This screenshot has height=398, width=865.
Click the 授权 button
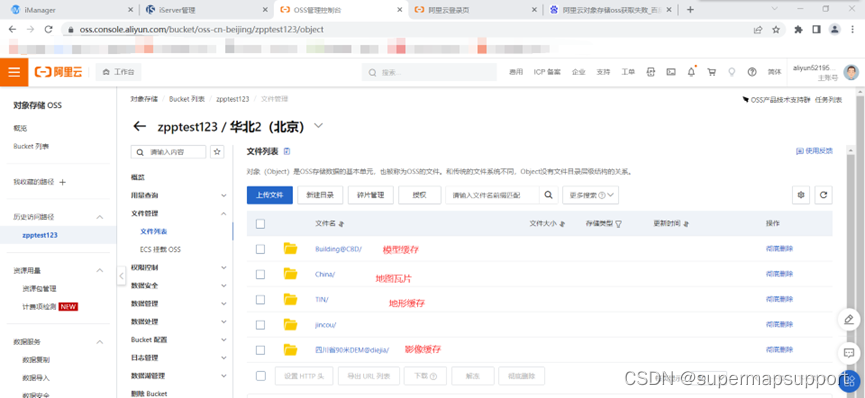click(x=420, y=195)
